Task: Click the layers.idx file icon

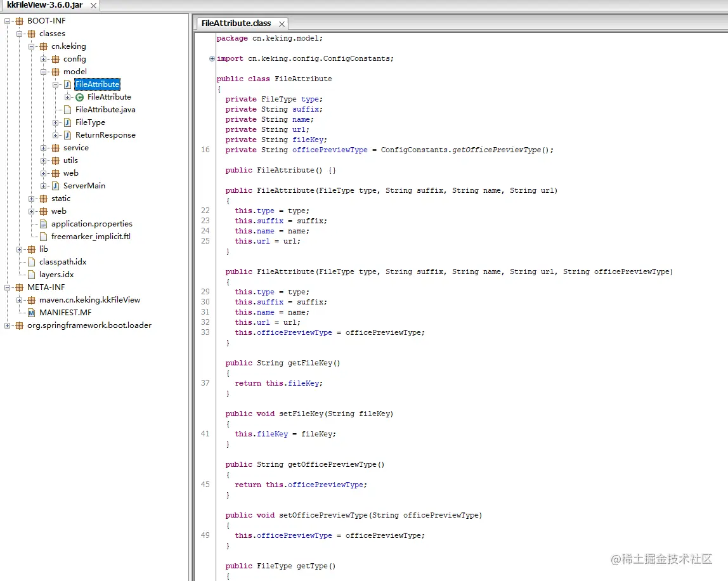Action: coord(32,275)
